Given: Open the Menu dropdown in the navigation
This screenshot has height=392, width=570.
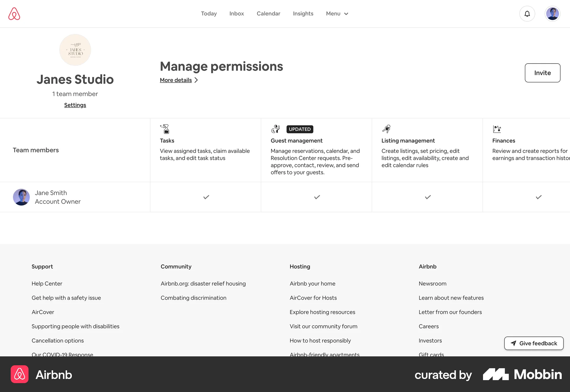Looking at the screenshot, I should click(x=337, y=14).
